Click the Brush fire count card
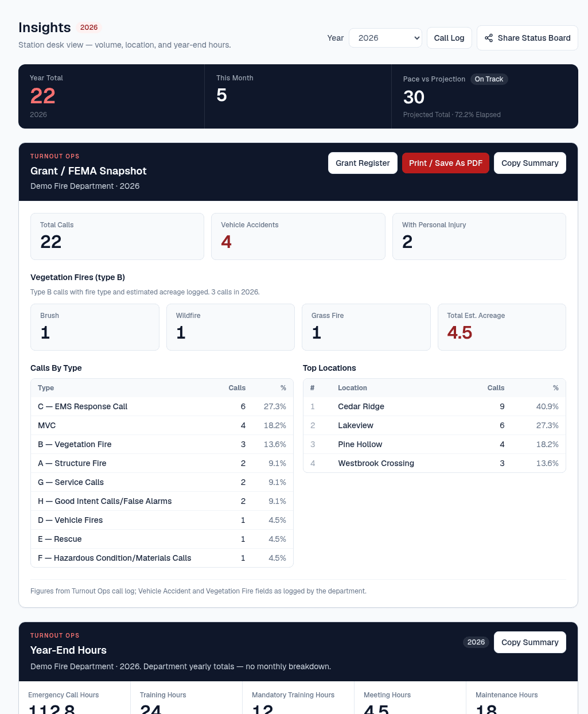 point(95,327)
